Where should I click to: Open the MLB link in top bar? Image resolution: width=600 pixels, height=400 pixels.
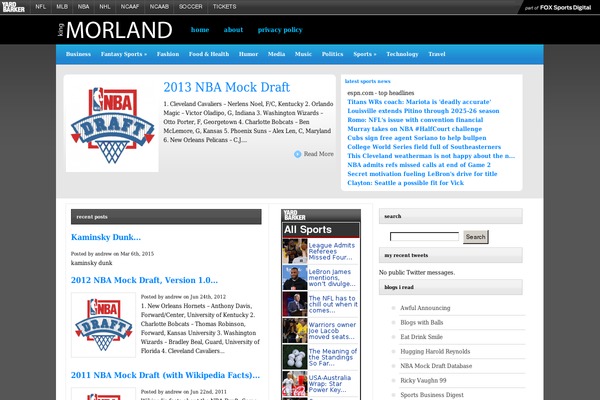point(62,7)
